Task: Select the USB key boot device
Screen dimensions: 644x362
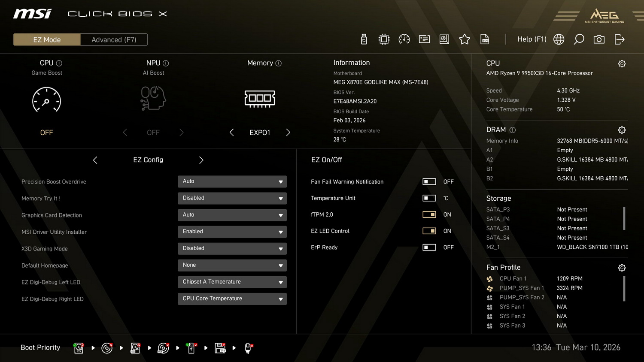Action: (x=191, y=348)
